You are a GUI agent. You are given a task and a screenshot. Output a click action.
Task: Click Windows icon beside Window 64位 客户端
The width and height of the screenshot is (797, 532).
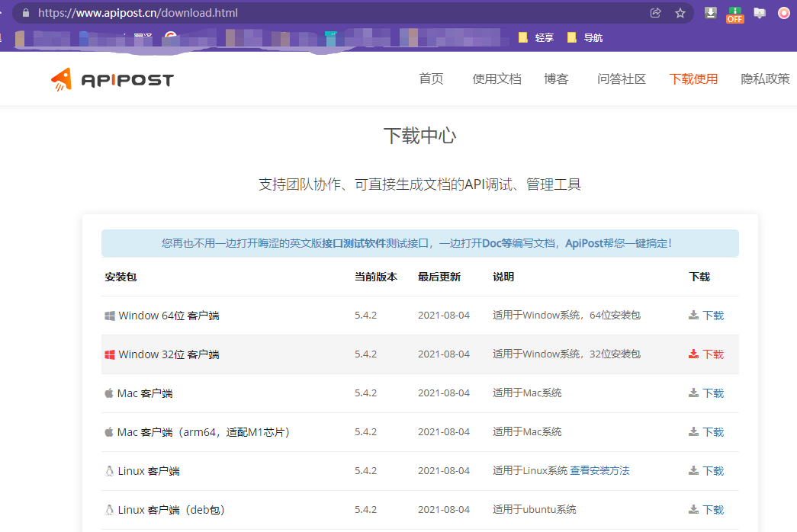(109, 316)
